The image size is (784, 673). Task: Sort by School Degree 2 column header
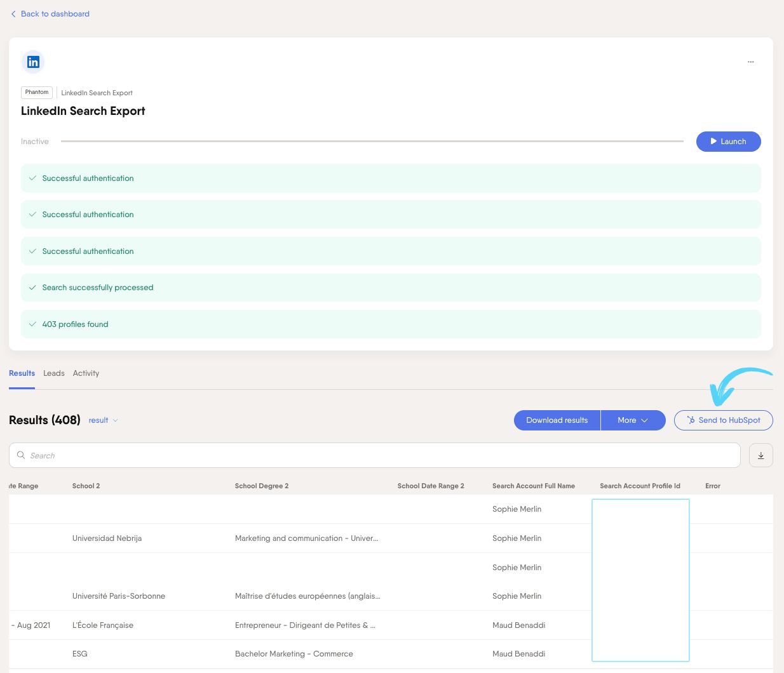262,486
